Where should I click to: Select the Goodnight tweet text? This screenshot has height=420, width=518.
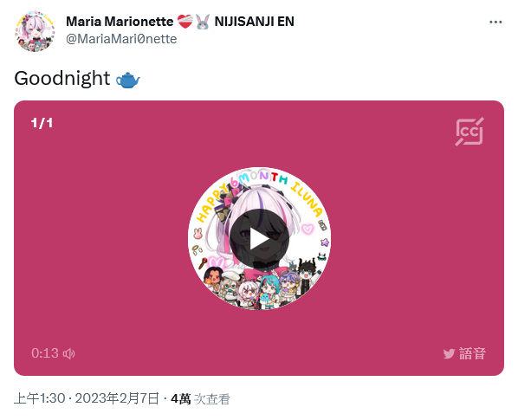pos(62,79)
